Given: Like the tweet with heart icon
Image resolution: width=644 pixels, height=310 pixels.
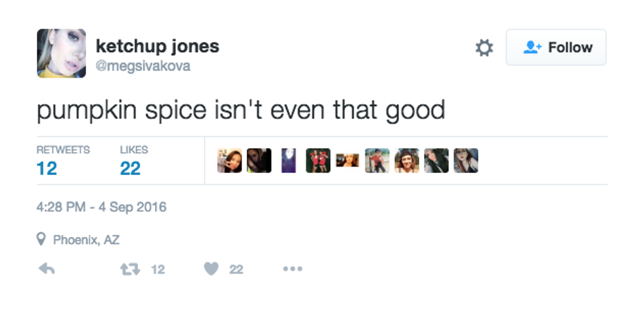Looking at the screenshot, I should pyautogui.click(x=211, y=269).
